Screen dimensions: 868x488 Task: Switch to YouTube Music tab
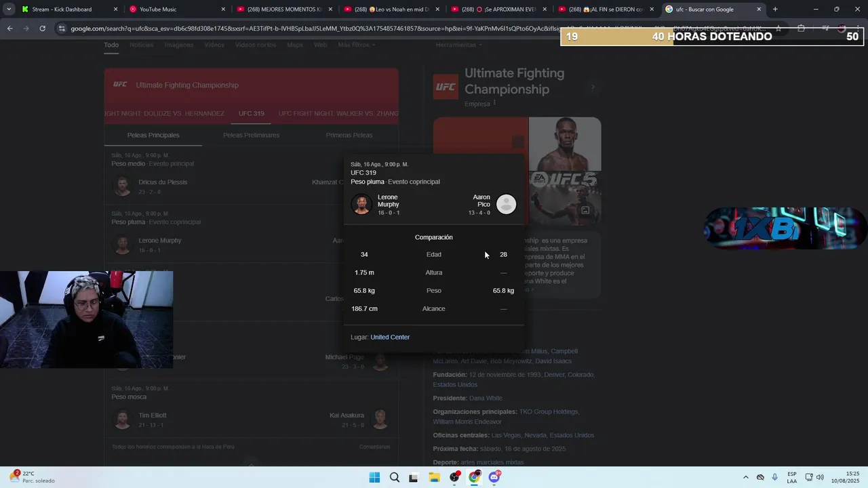click(x=176, y=9)
